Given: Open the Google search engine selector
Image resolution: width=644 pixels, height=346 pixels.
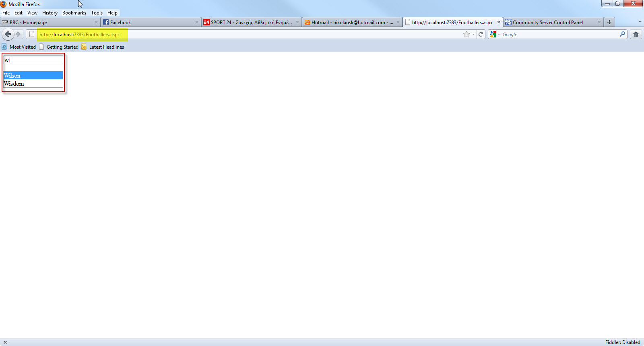Looking at the screenshot, I should coord(495,34).
